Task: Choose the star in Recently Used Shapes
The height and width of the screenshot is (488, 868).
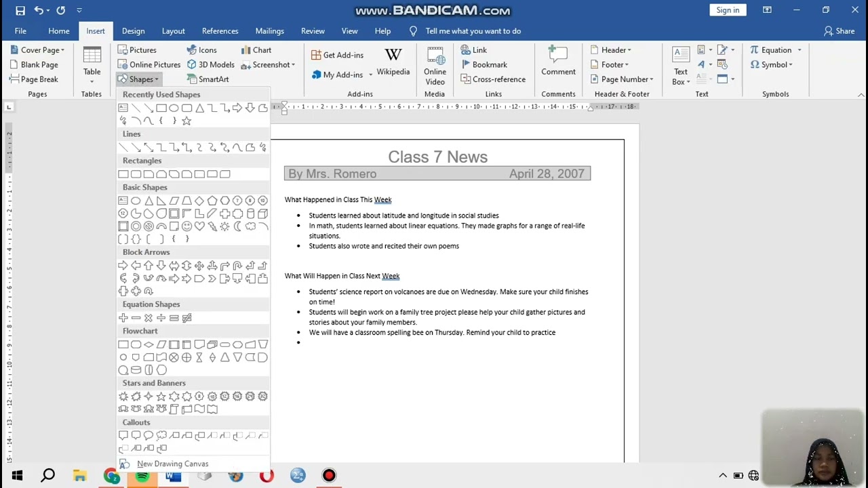Action: pos(186,121)
